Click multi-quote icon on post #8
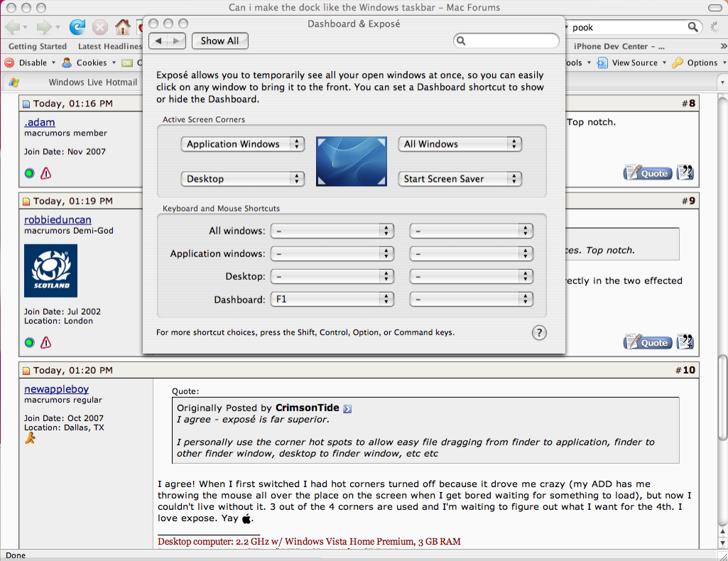 pos(685,172)
